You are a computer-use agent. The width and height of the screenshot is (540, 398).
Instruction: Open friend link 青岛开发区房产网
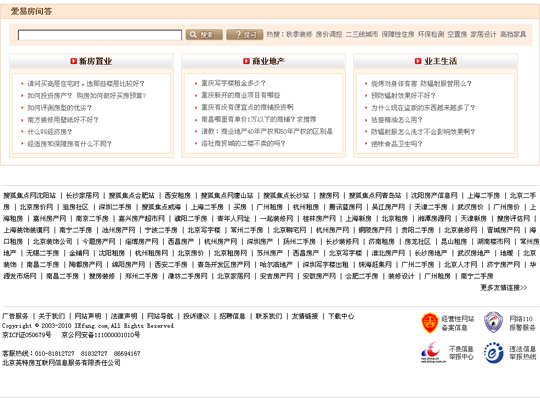point(224,265)
